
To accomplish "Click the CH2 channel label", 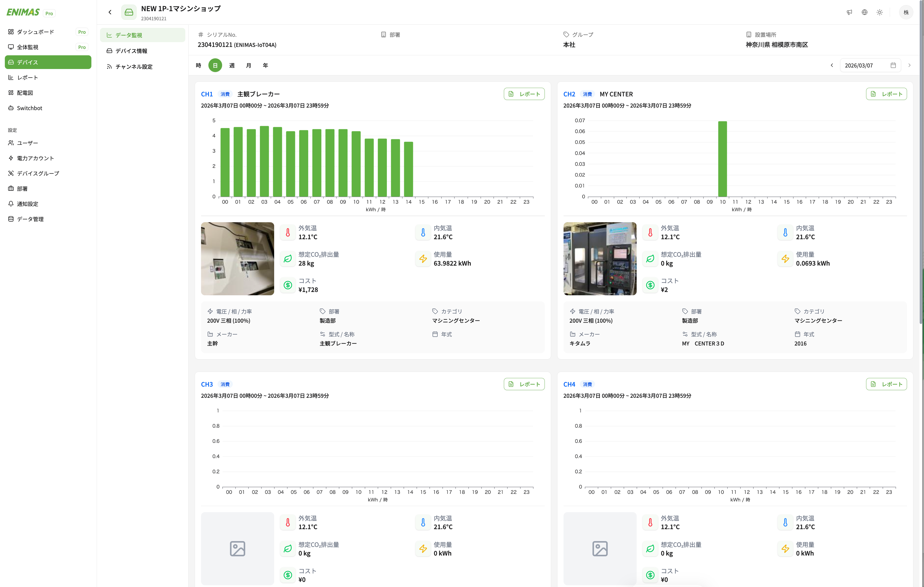I will point(569,94).
